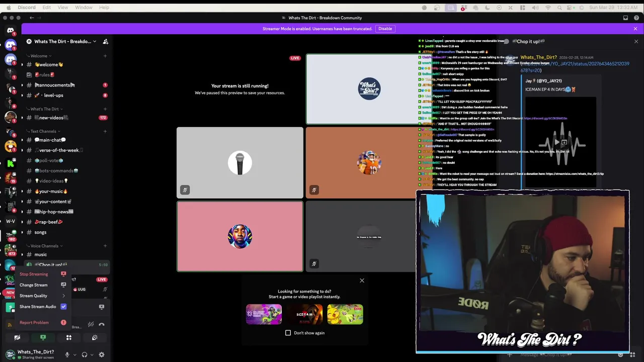Open the server name dropdown menu
644x362 pixels.
click(63, 41)
